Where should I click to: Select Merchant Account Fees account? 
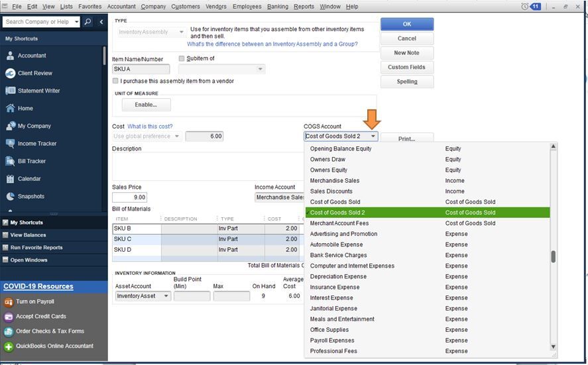pos(428,223)
